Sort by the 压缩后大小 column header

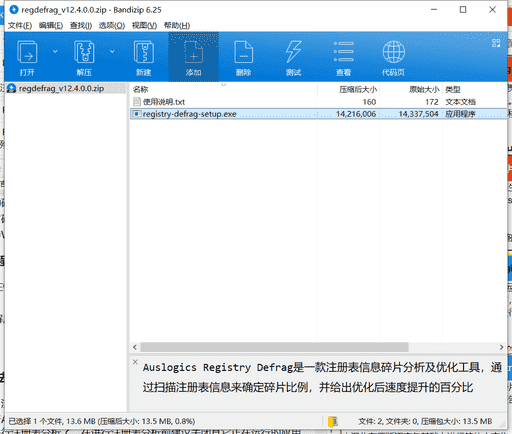358,89
